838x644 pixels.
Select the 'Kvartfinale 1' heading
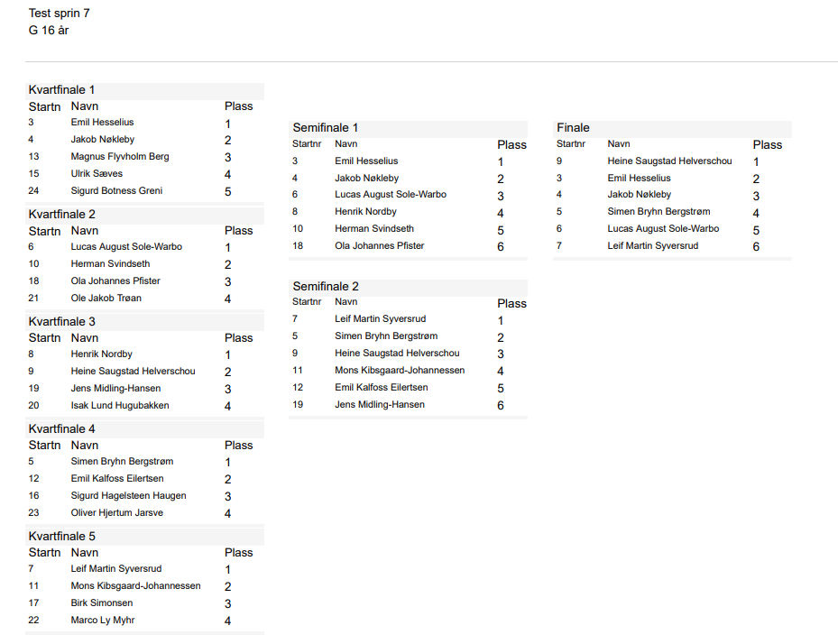[x=61, y=90]
